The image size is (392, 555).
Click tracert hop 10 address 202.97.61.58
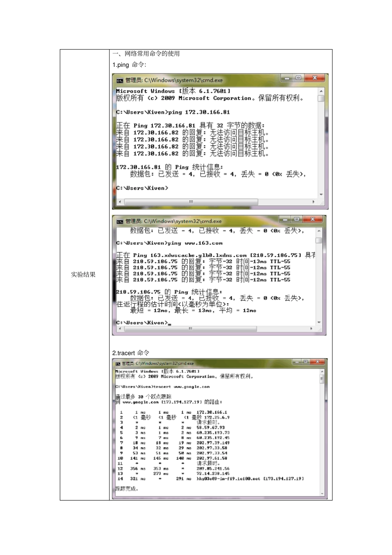(212, 458)
